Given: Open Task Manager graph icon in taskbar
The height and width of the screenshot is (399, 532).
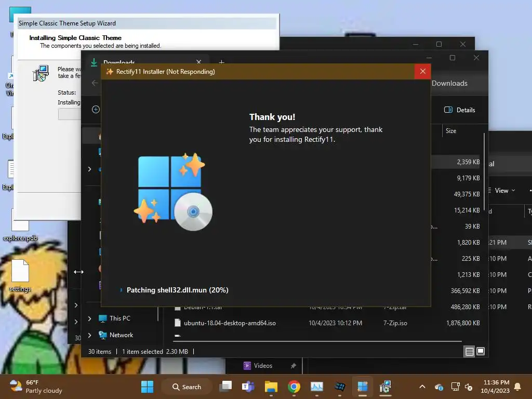Looking at the screenshot, I should coord(317,387).
